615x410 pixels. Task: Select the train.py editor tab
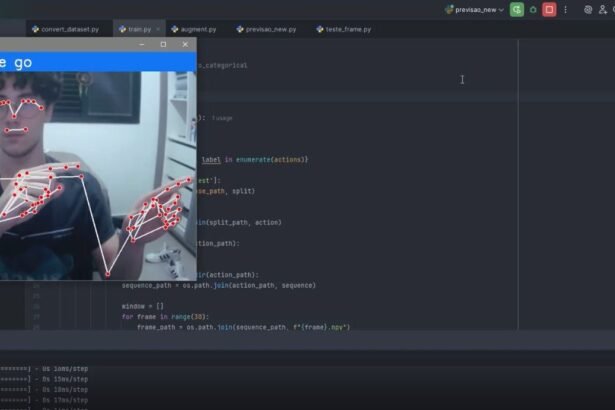pyautogui.click(x=138, y=29)
